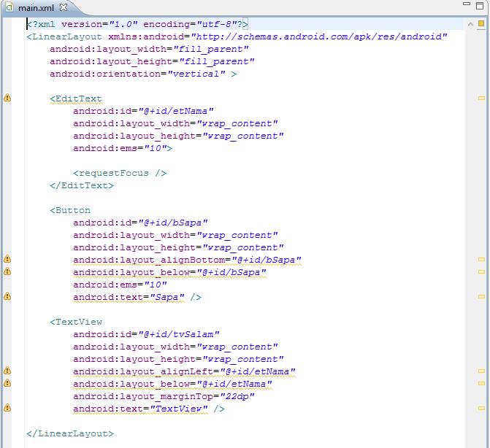Viewport: 490px width, 448px height.
Task: Click the opening LinearLayout tag
Action: point(64,36)
